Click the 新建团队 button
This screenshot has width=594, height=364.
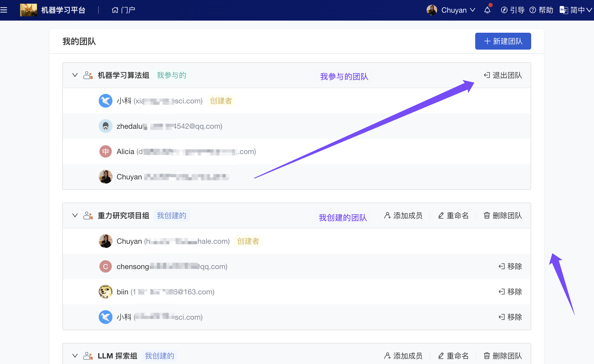pos(503,41)
